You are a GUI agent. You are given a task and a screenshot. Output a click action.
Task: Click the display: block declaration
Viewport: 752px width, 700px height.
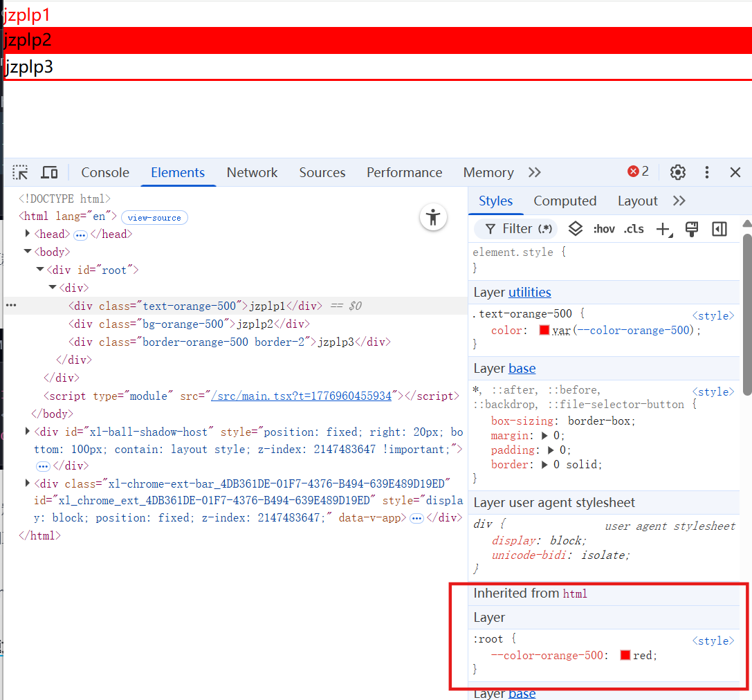(539, 540)
